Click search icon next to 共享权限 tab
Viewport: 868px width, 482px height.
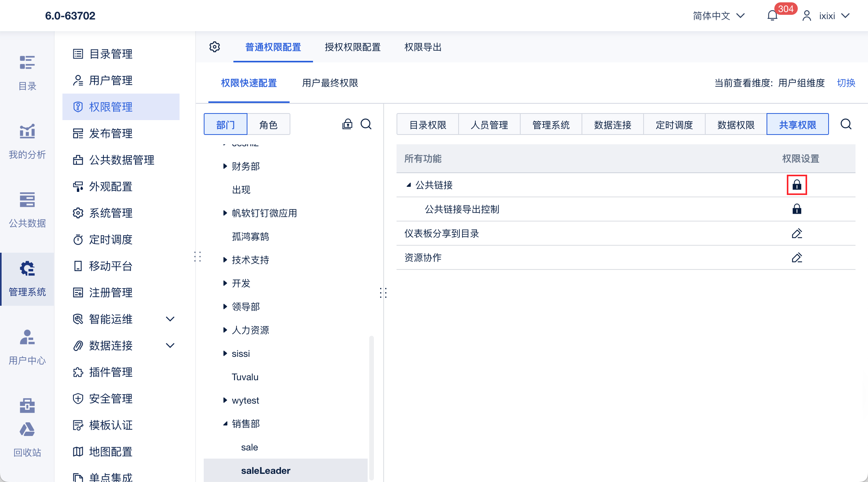point(846,124)
